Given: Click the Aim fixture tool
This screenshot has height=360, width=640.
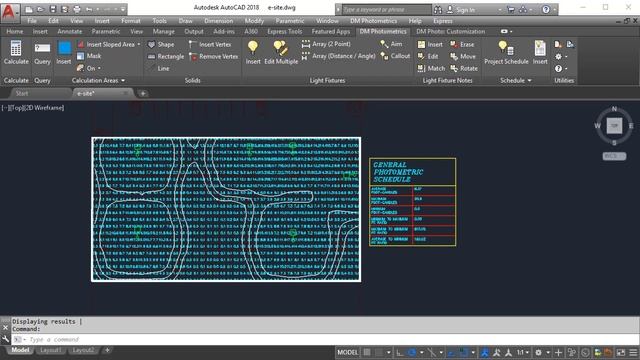Looking at the screenshot, I should 391,44.
